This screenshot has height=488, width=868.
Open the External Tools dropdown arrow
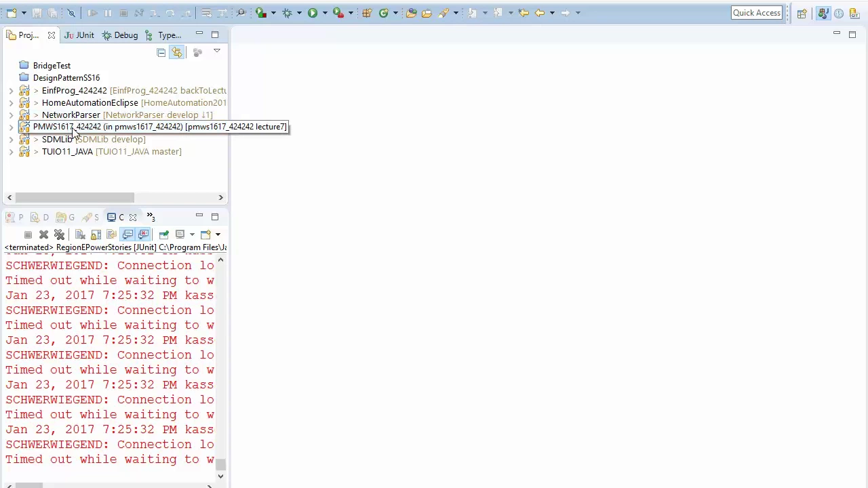tap(351, 13)
